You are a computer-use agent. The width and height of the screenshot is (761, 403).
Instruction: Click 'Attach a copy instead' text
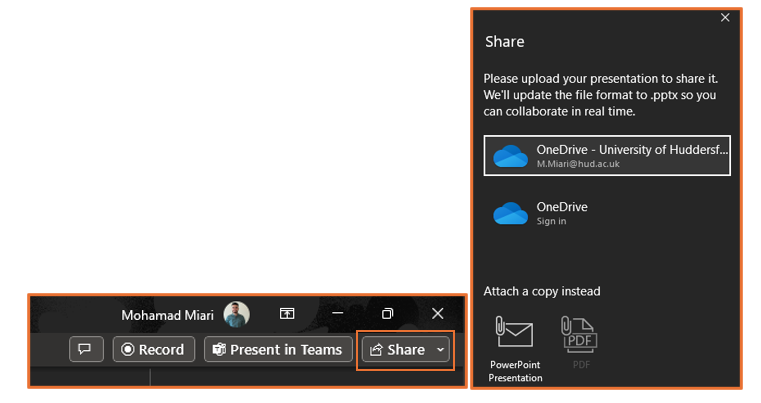pyautogui.click(x=542, y=291)
